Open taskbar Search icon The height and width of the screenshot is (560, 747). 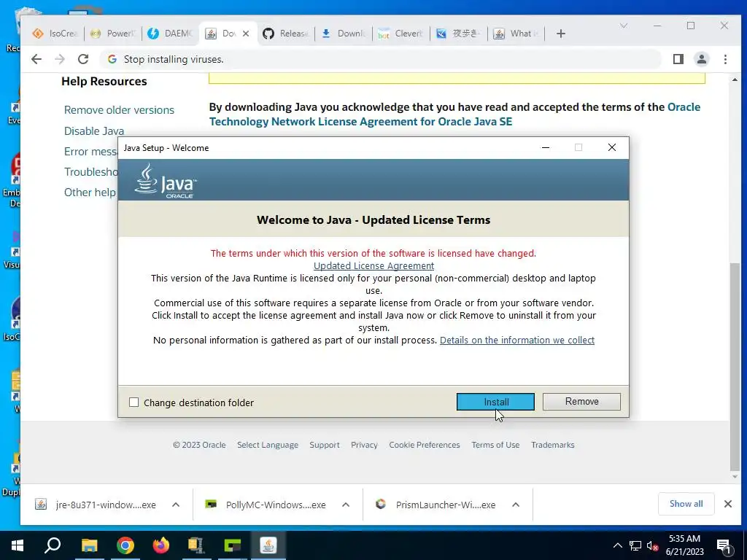53,545
